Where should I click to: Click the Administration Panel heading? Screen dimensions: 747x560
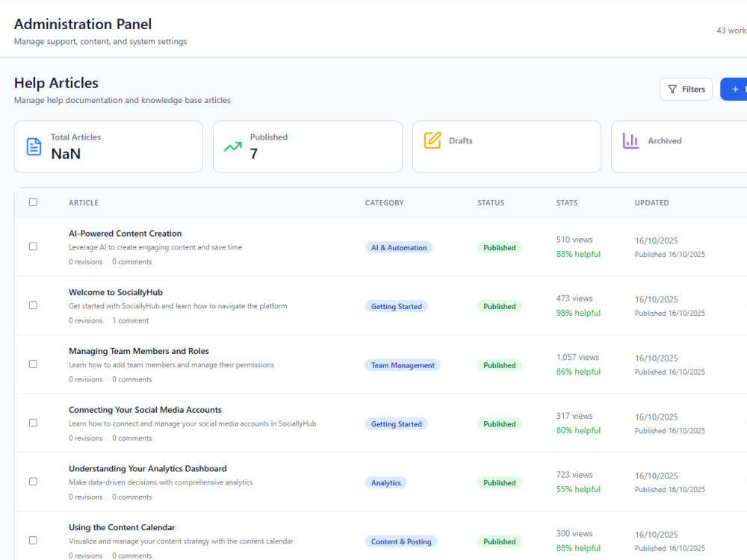83,24
